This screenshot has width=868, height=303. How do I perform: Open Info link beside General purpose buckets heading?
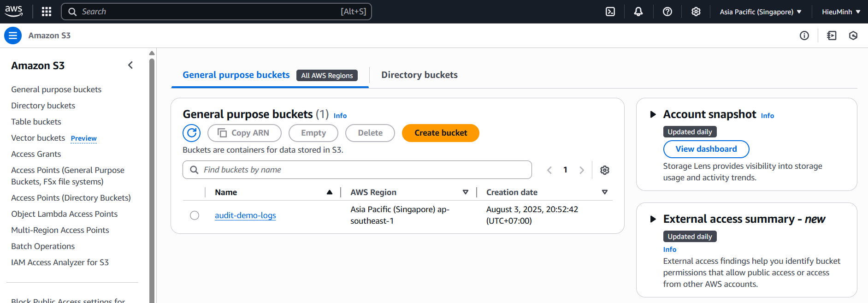pyautogui.click(x=340, y=116)
